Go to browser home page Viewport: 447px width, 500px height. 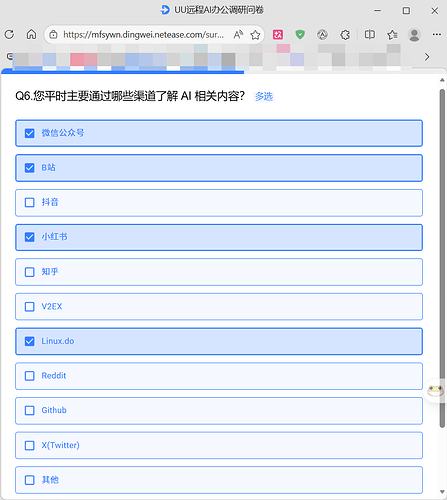tap(31, 34)
